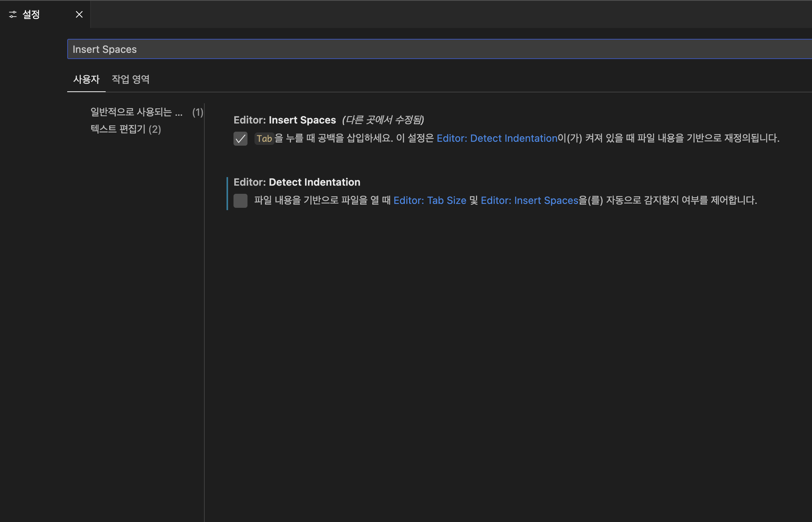Screen dimensions: 812x522
Task: Select the 일반적으로 사용되는 category in the tree
Action: (x=136, y=112)
